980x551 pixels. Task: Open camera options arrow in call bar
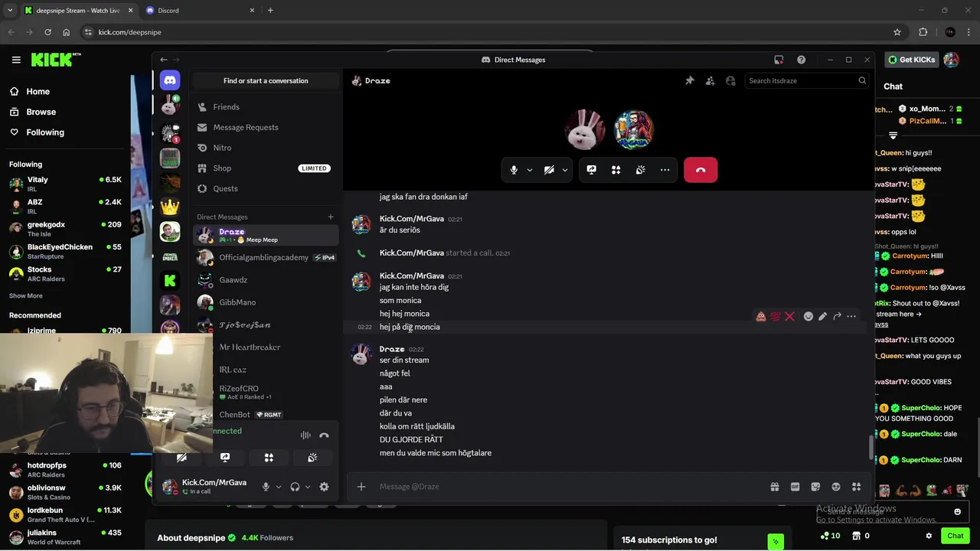(x=565, y=170)
